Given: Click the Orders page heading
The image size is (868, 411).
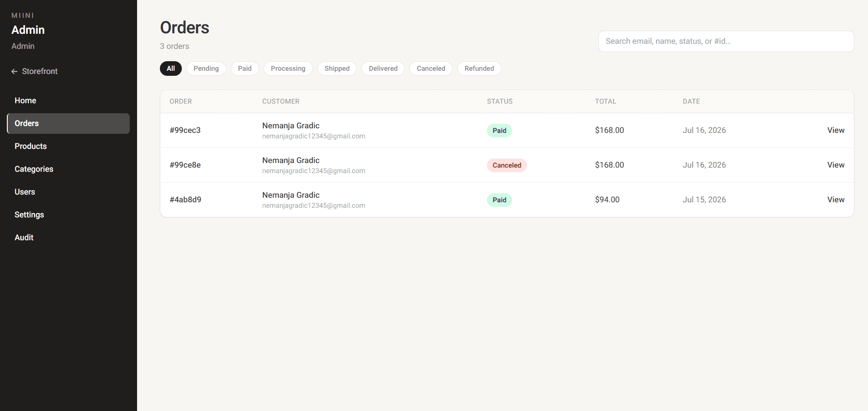Looking at the screenshot, I should pos(185,27).
